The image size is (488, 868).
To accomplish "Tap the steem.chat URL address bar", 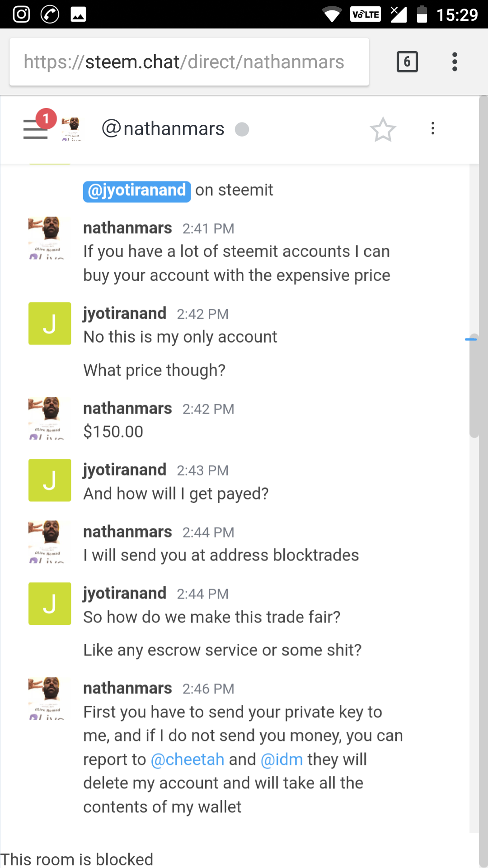I will [189, 62].
